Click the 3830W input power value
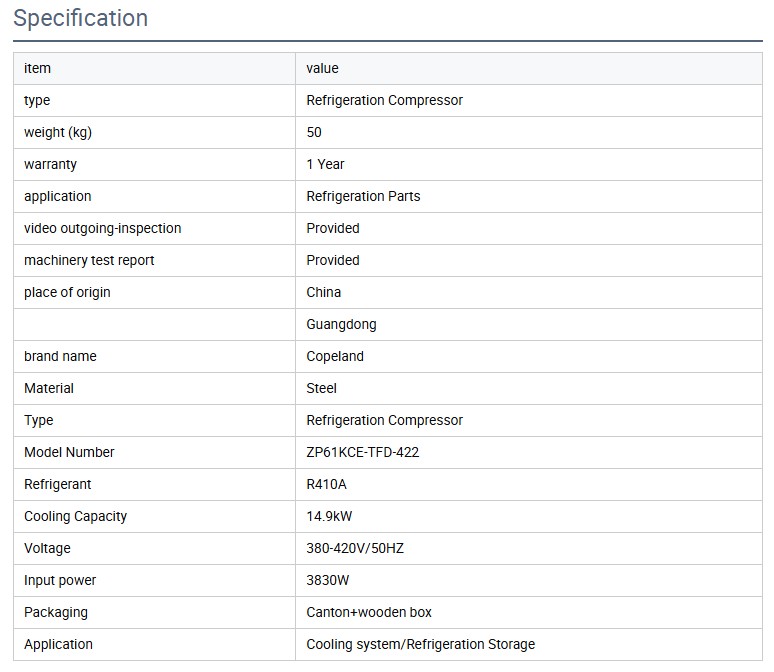774x672 pixels. click(x=327, y=580)
